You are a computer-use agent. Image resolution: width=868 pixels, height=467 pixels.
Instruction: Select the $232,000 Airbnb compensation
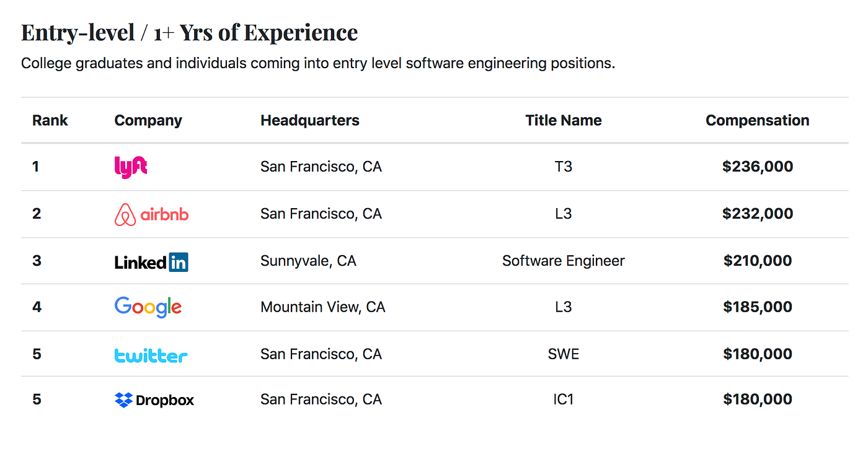[757, 214]
